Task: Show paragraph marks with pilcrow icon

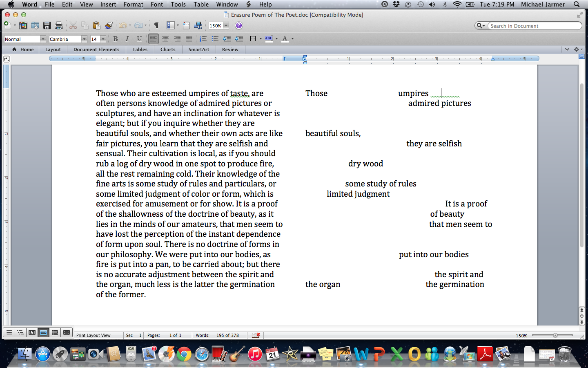Action: coord(156,26)
